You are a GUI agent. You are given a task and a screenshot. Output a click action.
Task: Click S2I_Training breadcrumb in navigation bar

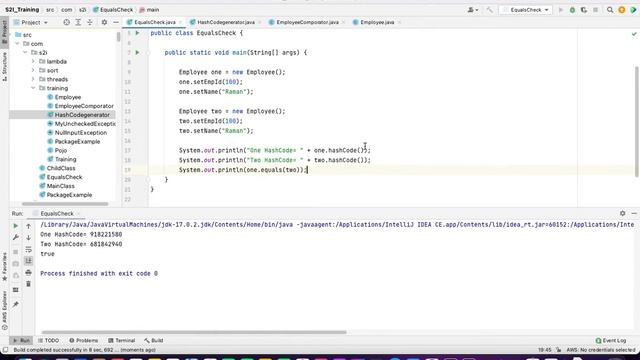coord(22,10)
